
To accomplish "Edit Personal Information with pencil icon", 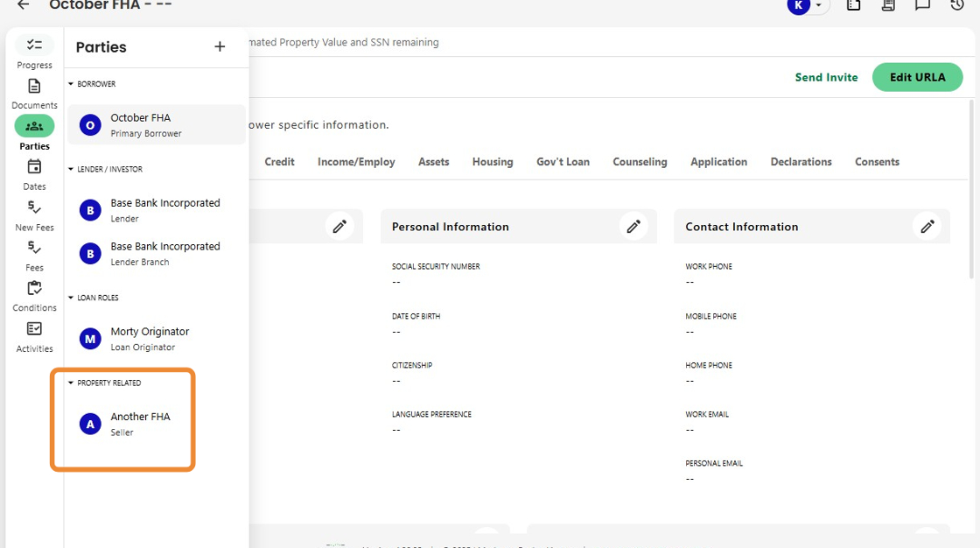I will click(633, 227).
